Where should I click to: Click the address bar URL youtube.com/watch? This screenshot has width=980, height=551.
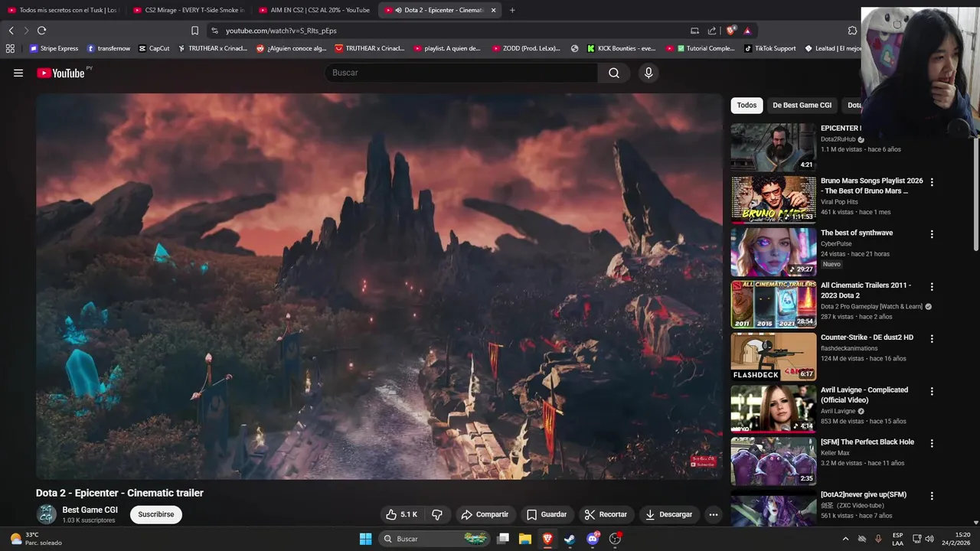coord(281,31)
